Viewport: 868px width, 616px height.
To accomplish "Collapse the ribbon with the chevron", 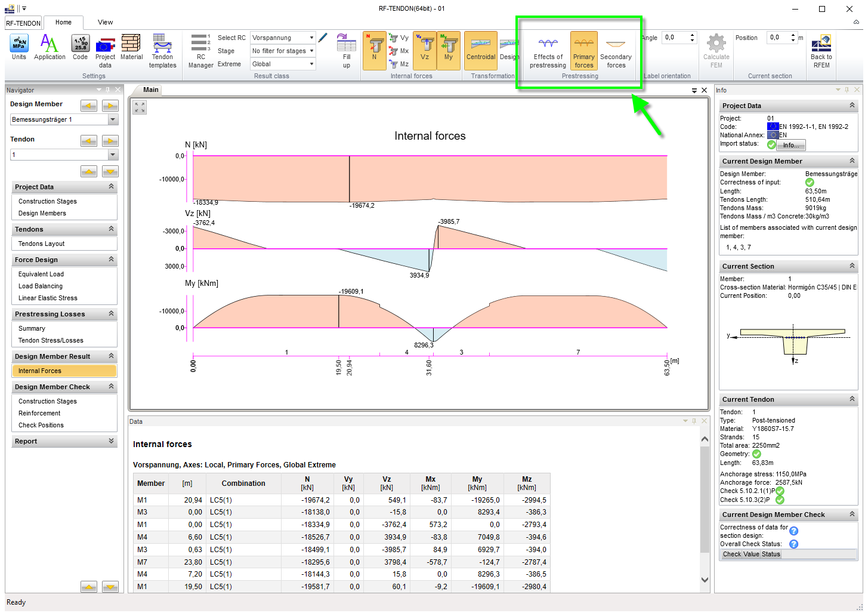I will coord(857,22).
